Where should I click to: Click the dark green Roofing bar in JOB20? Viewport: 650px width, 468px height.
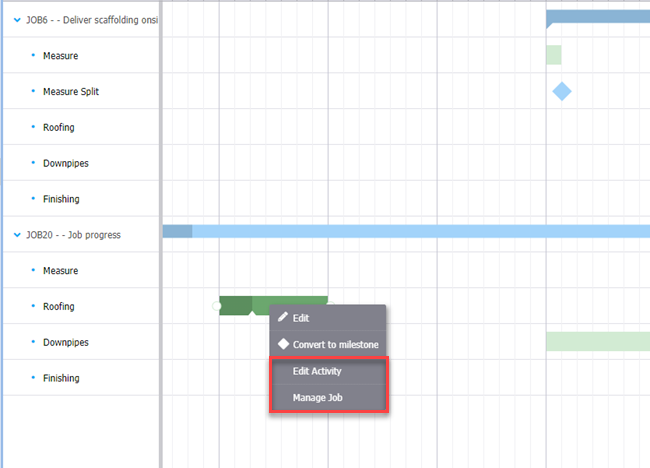pyautogui.click(x=236, y=305)
